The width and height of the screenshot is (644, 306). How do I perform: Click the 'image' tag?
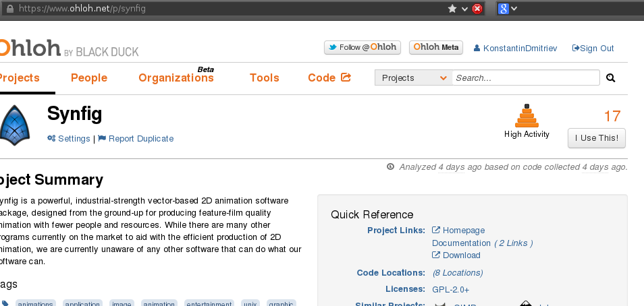[122, 303]
